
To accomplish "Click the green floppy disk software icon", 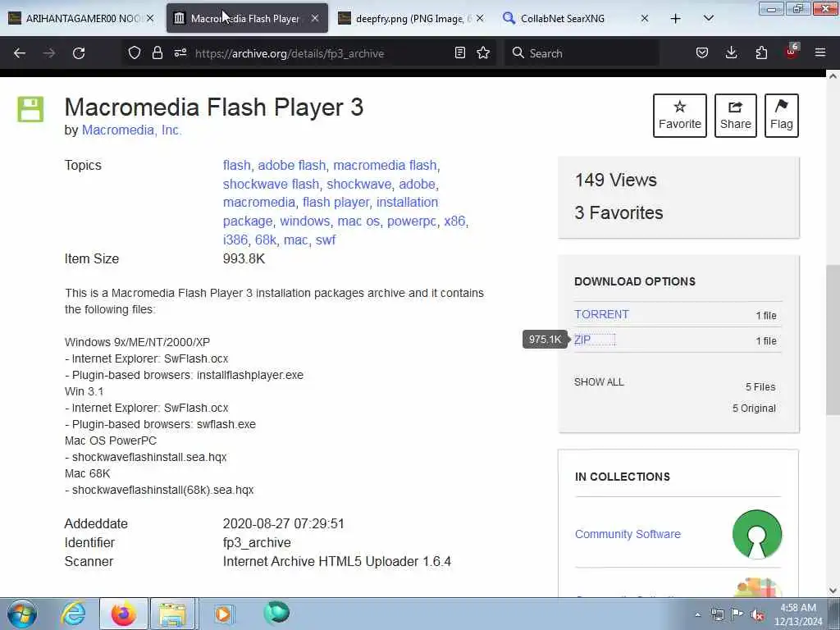I will [x=30, y=109].
